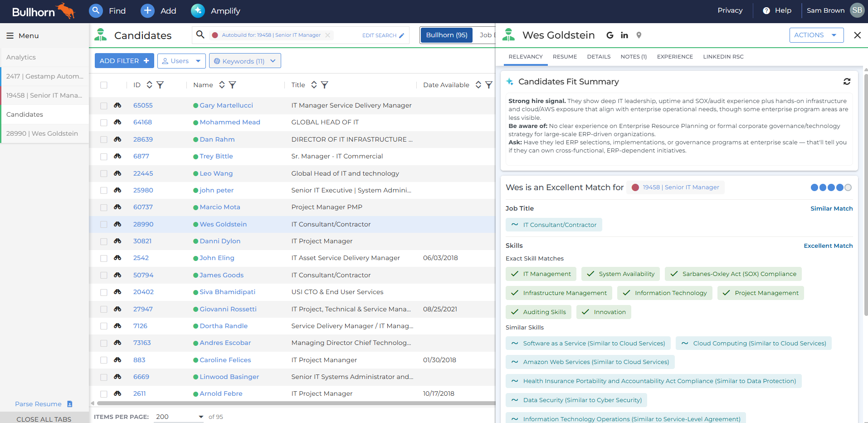Preview Mohammed Mead with binoculars icon
Viewport: 868px width, 423px height.
click(117, 122)
